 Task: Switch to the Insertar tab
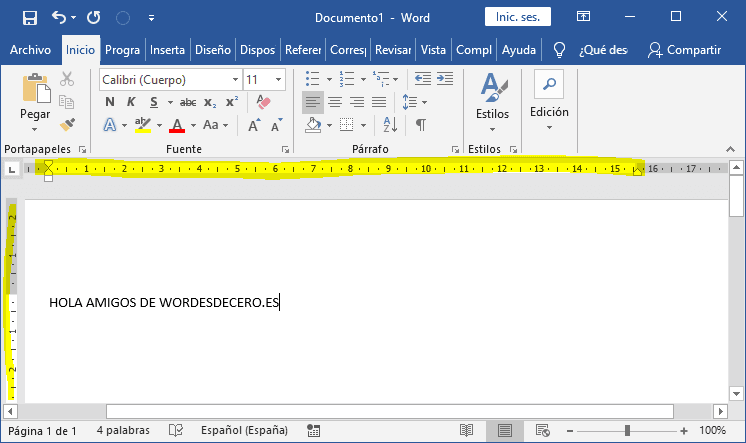pyautogui.click(x=167, y=49)
